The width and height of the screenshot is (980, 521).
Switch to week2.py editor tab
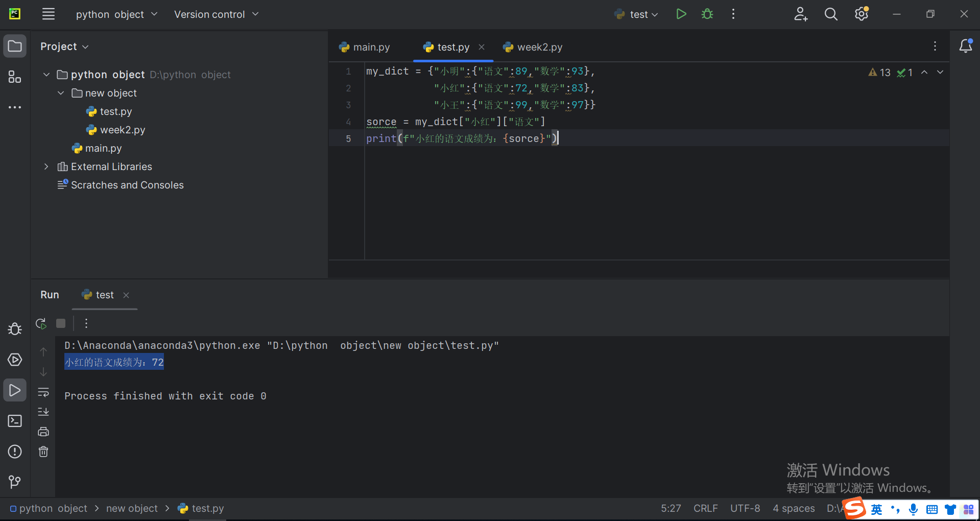point(533,47)
